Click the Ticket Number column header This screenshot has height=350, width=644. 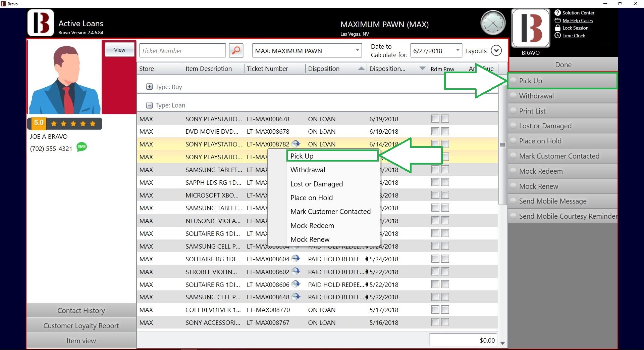275,69
